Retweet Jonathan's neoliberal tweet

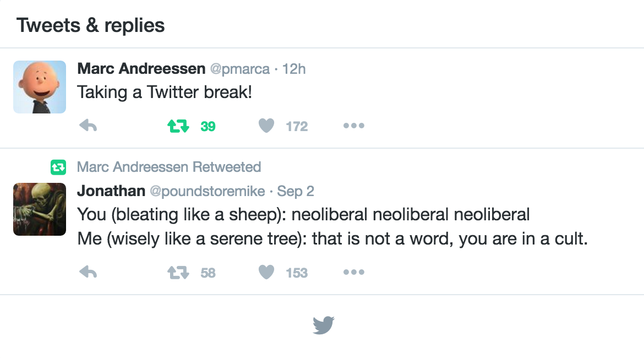point(178,272)
